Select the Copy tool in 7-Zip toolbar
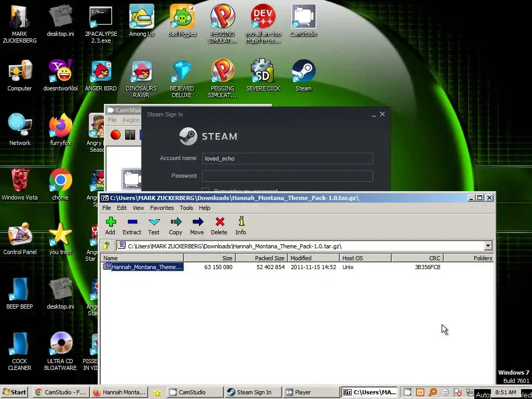The width and height of the screenshot is (532, 399). click(176, 225)
